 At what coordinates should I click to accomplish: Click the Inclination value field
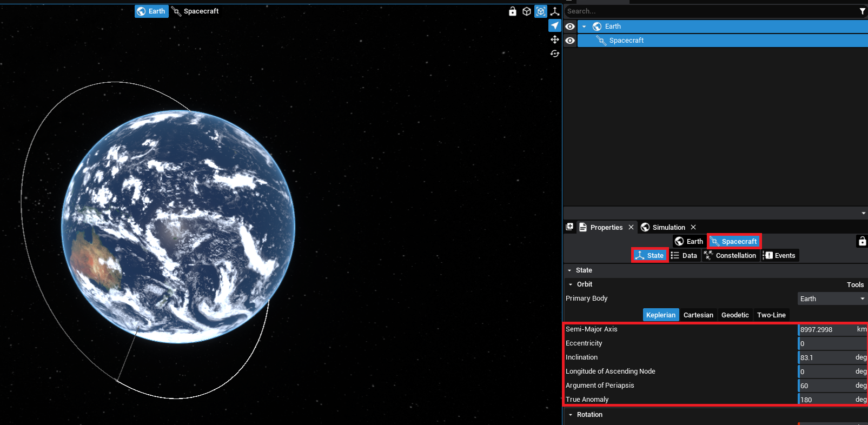[x=832, y=357]
